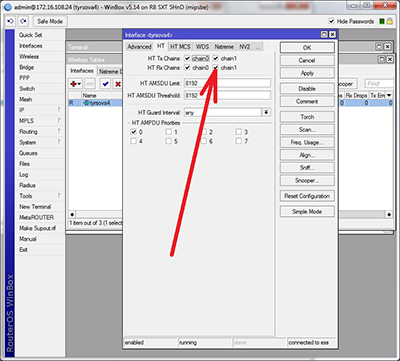Click the green status square icon

(382, 22)
